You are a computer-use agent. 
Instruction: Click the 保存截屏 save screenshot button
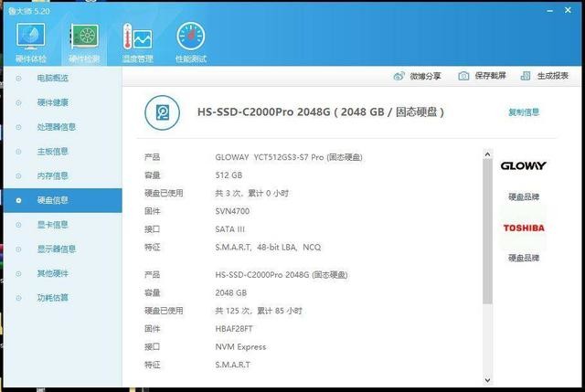pos(482,76)
